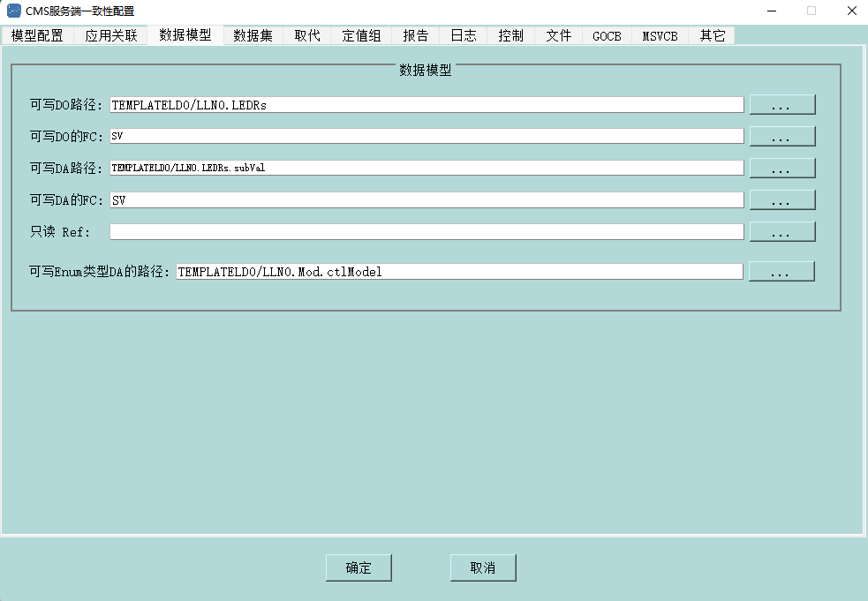
Task: Switch to the 模型配置 tab
Action: [38, 36]
